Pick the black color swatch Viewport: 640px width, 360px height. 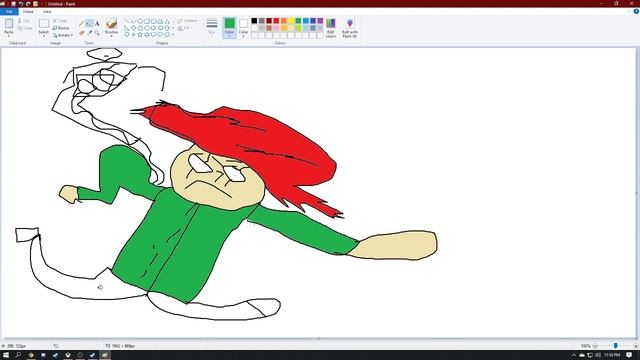tap(254, 20)
